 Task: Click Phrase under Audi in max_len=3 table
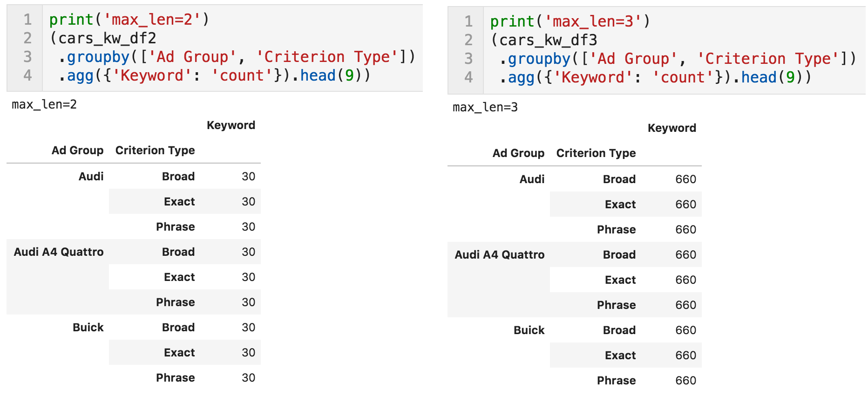tap(617, 230)
